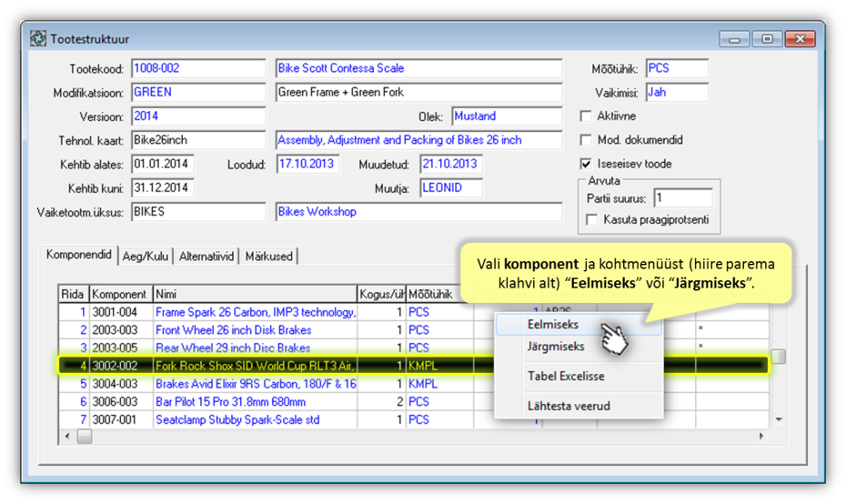846x504 pixels.
Task: Click the vertical scrollbar thumb of table
Action: click(x=778, y=356)
